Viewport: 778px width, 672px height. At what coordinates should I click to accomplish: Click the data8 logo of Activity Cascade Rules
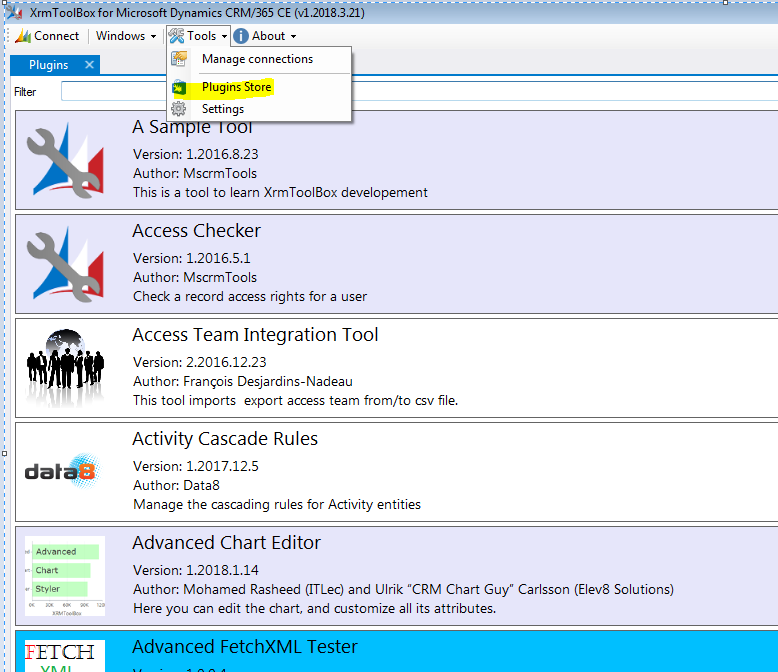[63, 471]
